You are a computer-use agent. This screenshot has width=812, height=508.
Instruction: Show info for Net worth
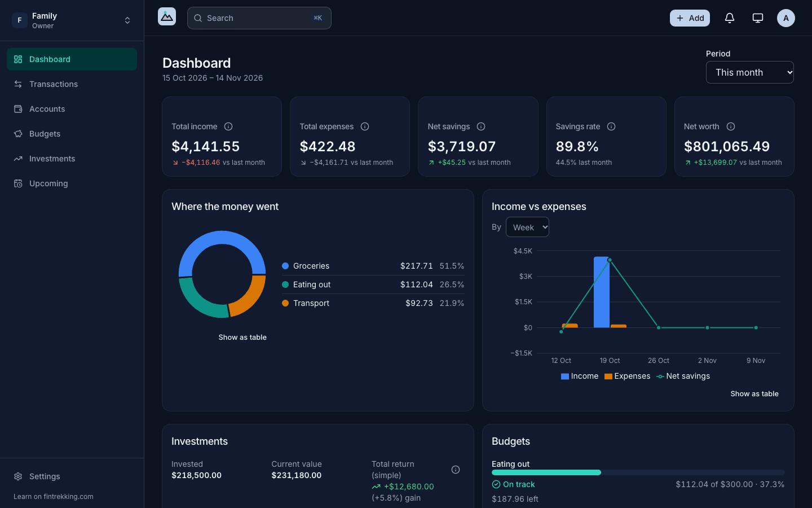tap(731, 126)
